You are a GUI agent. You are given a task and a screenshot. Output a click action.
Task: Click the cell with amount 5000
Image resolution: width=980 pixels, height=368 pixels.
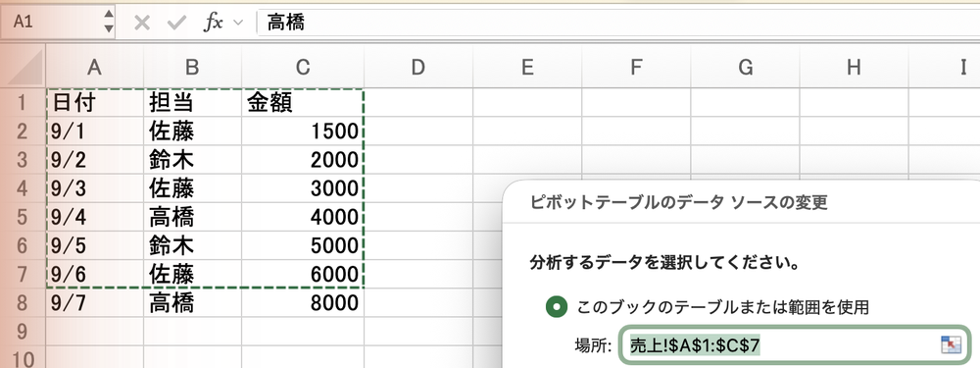tap(303, 246)
